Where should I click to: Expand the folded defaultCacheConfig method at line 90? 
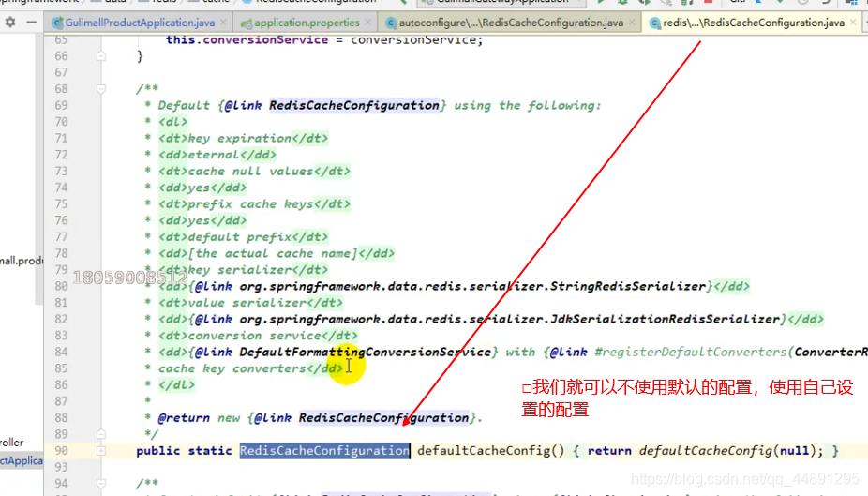click(100, 451)
